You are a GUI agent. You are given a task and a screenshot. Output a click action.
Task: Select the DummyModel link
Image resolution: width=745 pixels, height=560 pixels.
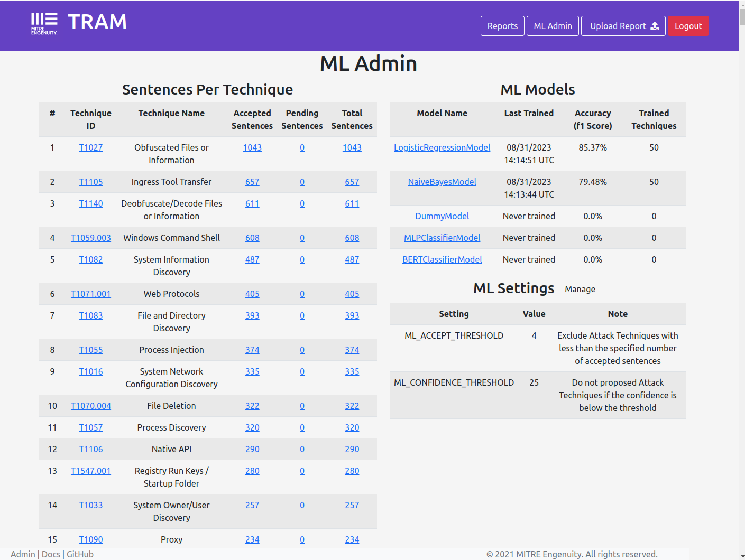coord(442,216)
